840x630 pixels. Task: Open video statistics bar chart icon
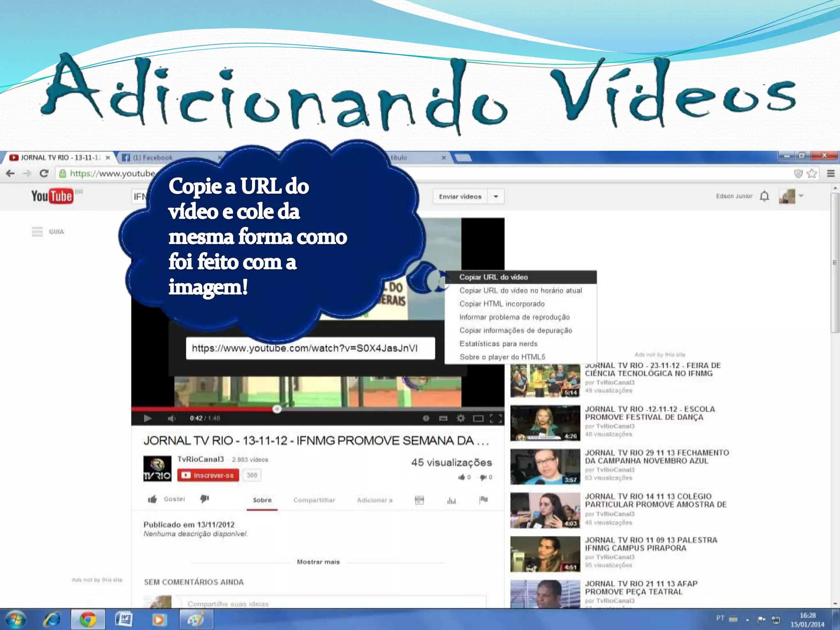pos(451,500)
